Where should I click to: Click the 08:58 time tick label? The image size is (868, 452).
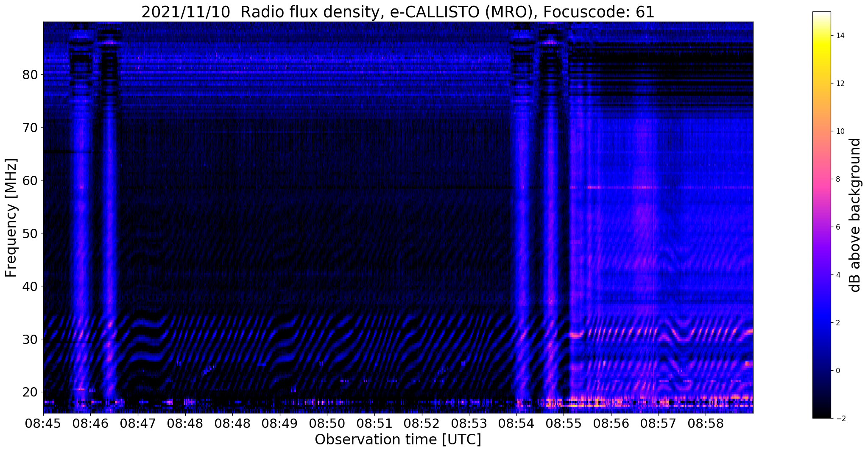click(706, 423)
